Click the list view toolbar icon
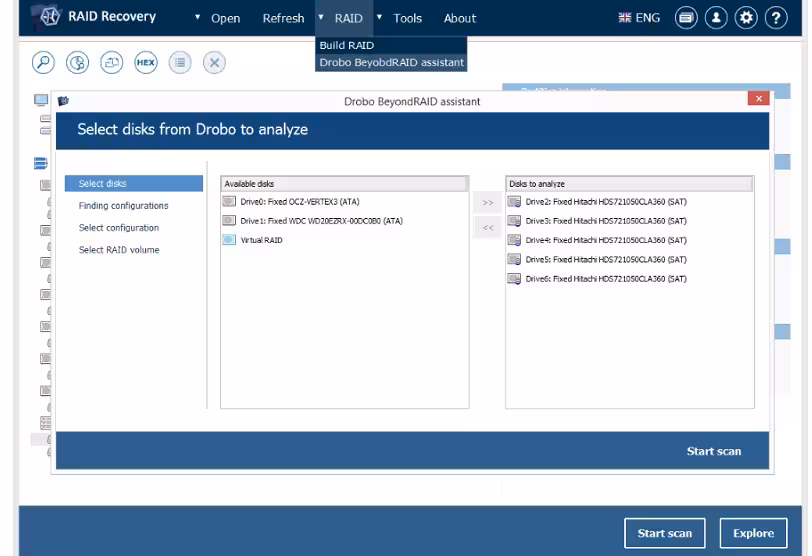 pyautogui.click(x=180, y=63)
